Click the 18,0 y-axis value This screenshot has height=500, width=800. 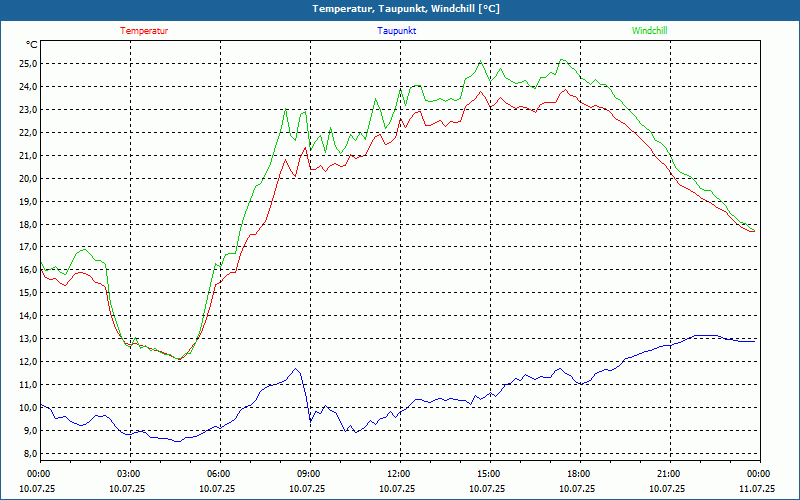click(28, 224)
